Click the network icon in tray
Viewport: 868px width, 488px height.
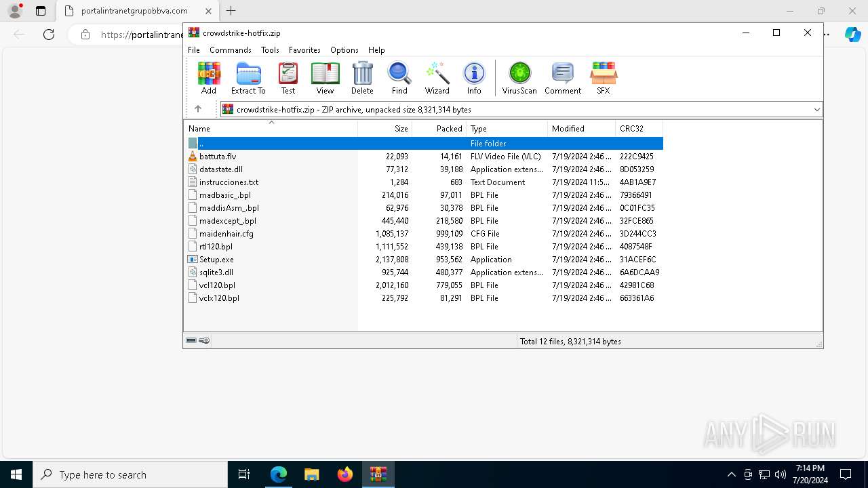tap(764, 474)
